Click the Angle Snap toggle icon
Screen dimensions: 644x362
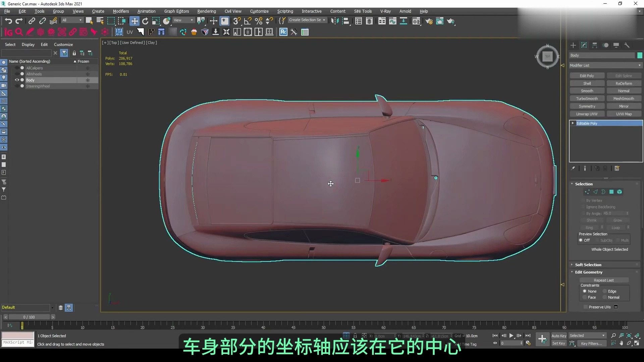coord(248,21)
